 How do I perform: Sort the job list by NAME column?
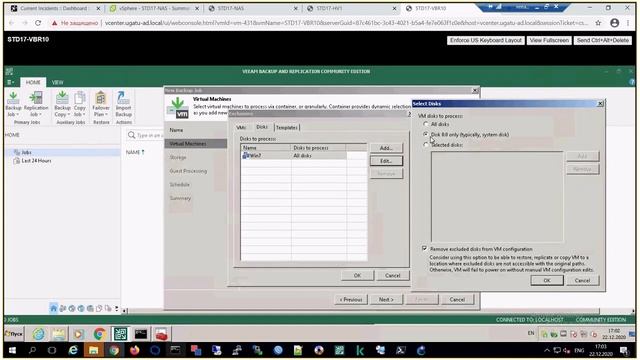[135, 152]
